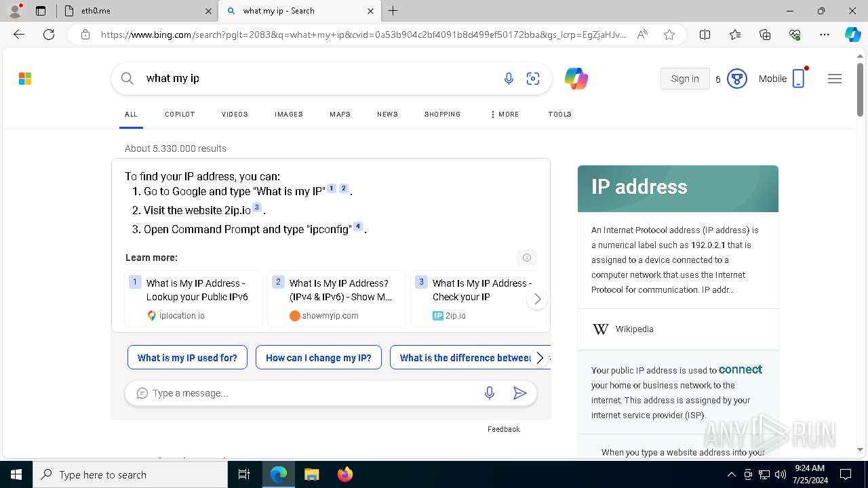868x488 pixels.
Task: Open Read aloud in address bar
Action: (x=642, y=35)
